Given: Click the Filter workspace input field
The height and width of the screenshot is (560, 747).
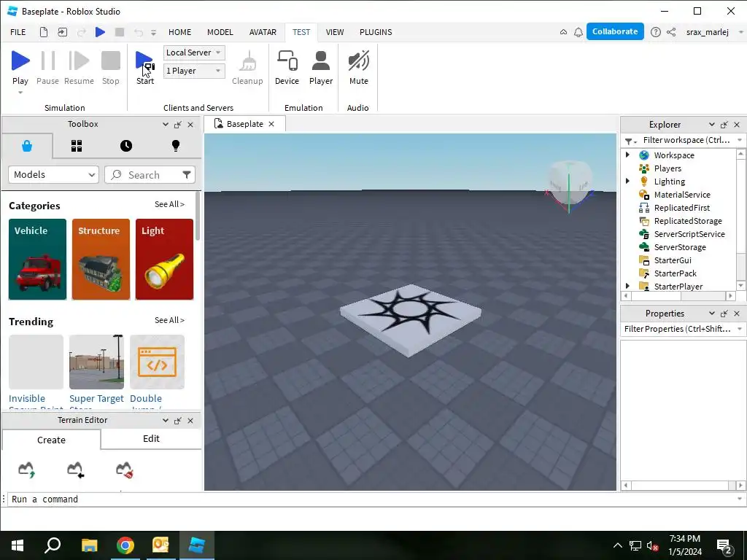Looking at the screenshot, I should (686, 140).
